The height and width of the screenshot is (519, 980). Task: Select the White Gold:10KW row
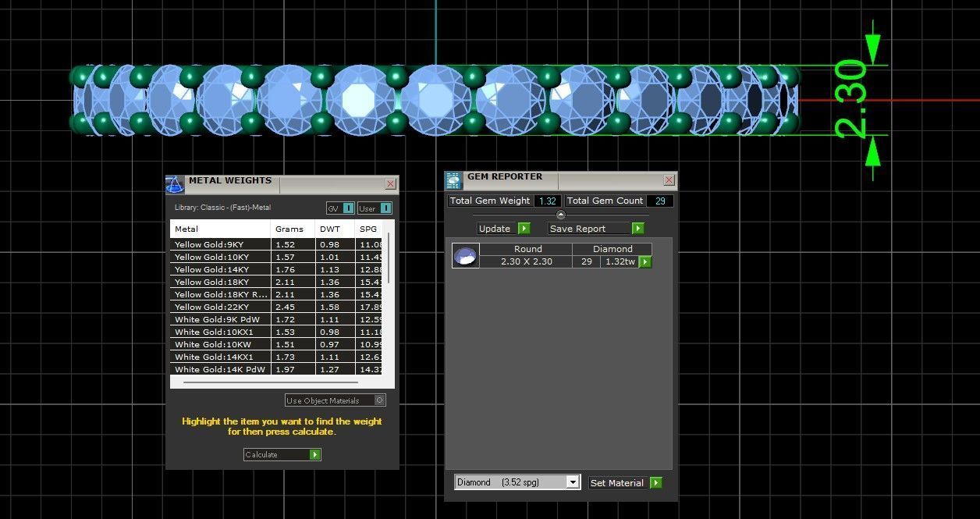coord(276,344)
